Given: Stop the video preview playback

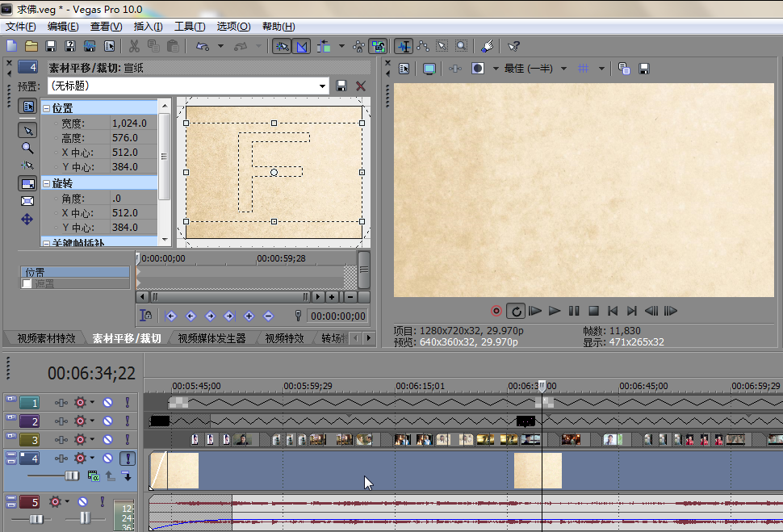Looking at the screenshot, I should click(593, 311).
